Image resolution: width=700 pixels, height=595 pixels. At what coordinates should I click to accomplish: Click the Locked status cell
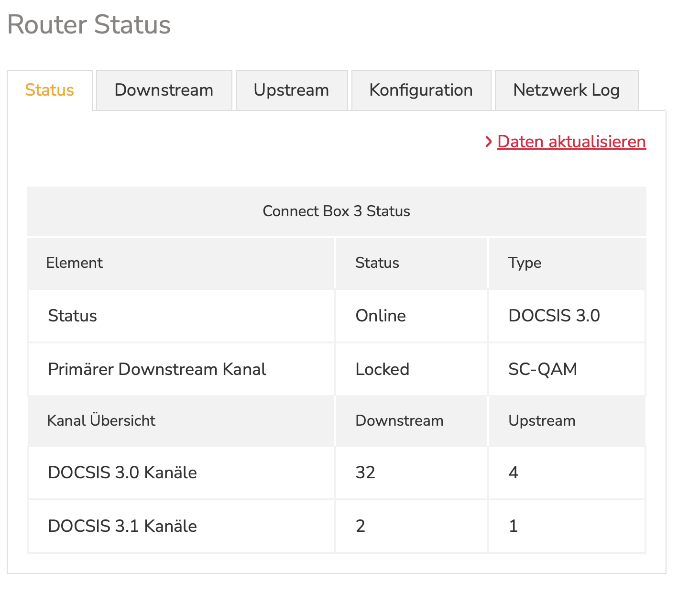[x=382, y=370]
